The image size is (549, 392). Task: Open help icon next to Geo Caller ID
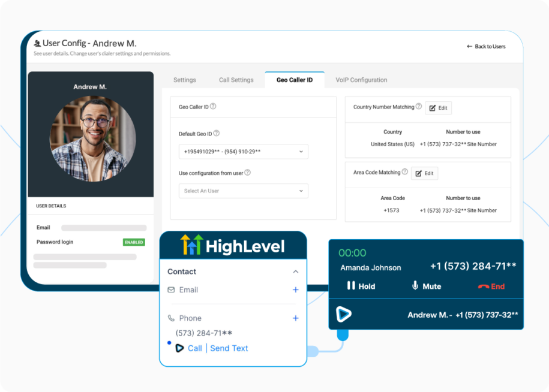coord(213,106)
